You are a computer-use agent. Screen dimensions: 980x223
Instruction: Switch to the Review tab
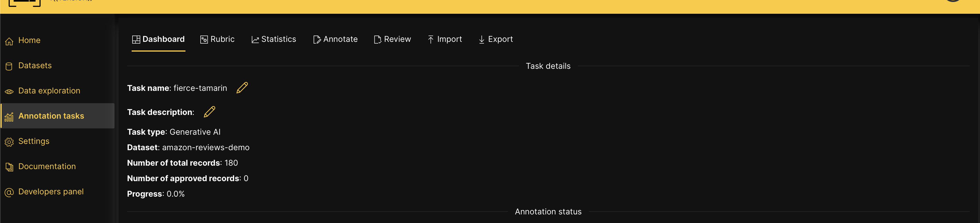tap(392, 39)
